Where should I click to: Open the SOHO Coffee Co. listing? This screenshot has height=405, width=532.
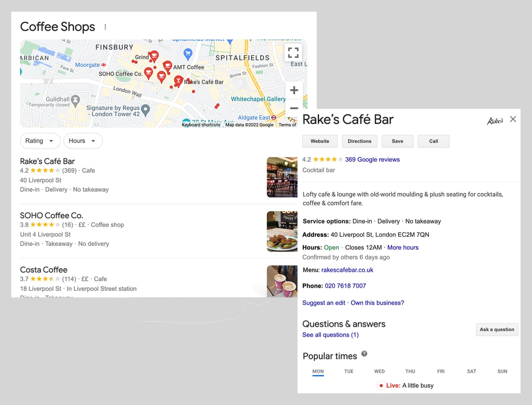pyautogui.click(x=51, y=215)
